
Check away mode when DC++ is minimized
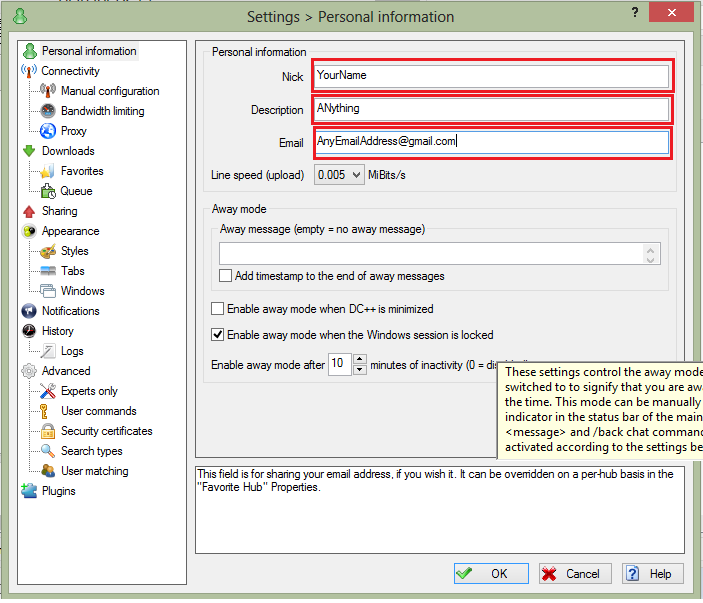coord(217,308)
